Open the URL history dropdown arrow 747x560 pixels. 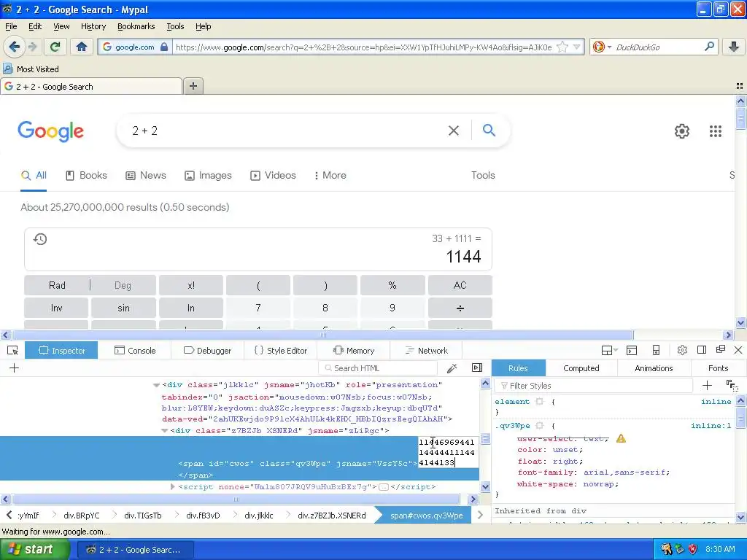(576, 47)
